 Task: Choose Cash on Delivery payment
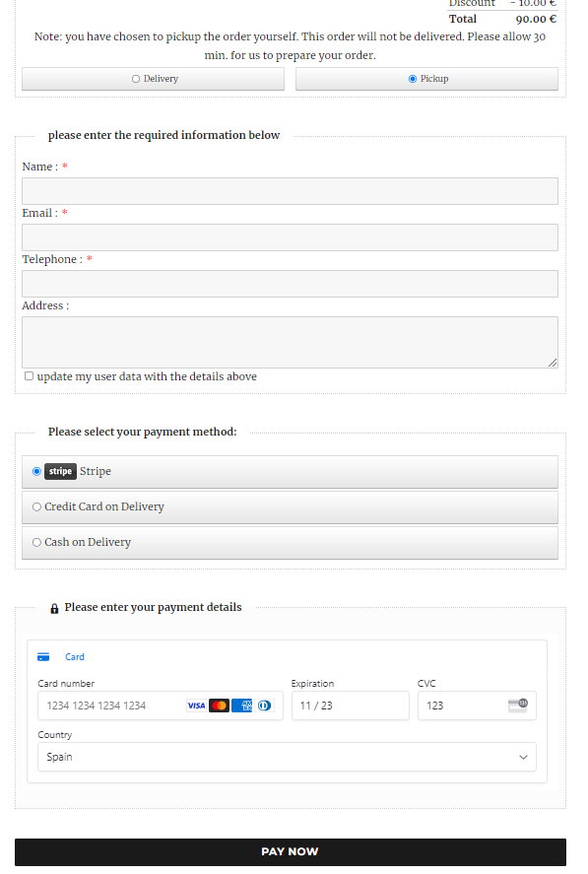tap(290, 543)
